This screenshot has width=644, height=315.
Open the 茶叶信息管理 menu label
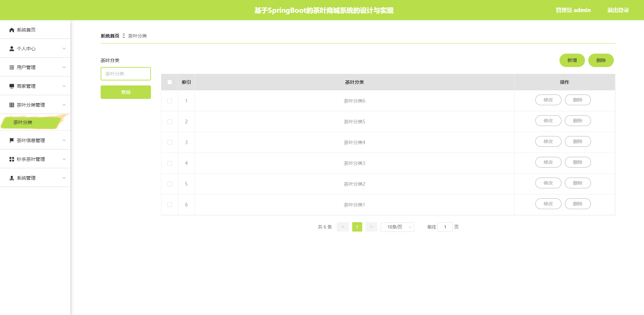(31, 140)
